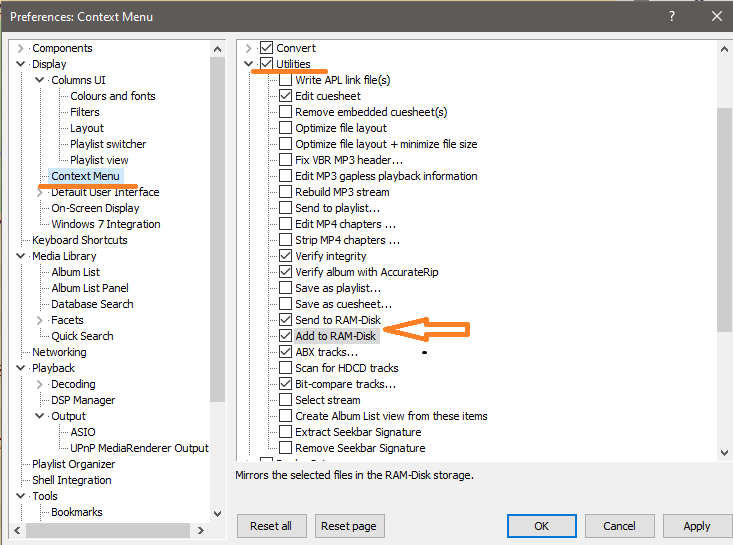Toggle the Add to RAM-Disk checkbox

pyautogui.click(x=286, y=336)
